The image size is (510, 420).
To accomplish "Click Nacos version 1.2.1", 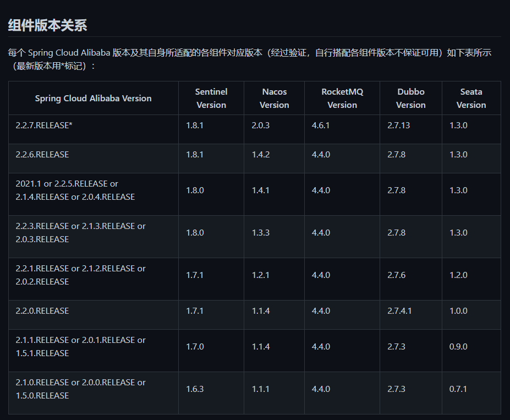I will click(x=261, y=275).
